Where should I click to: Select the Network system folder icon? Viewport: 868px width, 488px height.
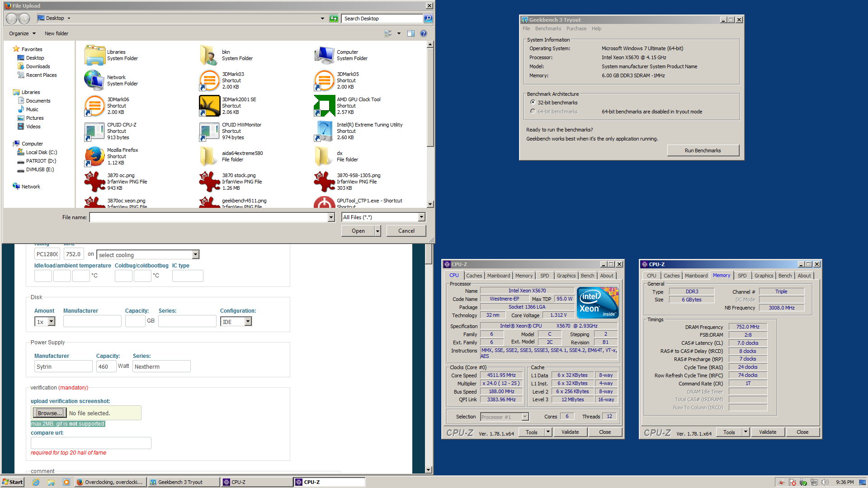tap(94, 80)
